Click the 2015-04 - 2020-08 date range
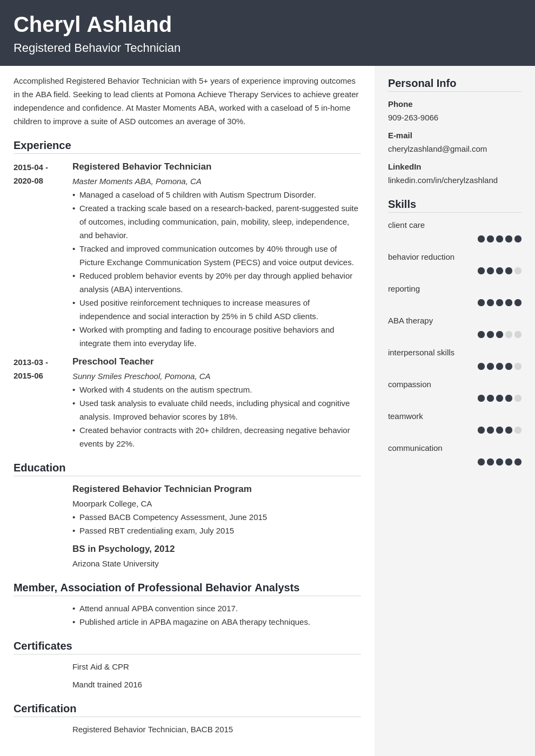This screenshot has height=756, width=535. coord(31,174)
